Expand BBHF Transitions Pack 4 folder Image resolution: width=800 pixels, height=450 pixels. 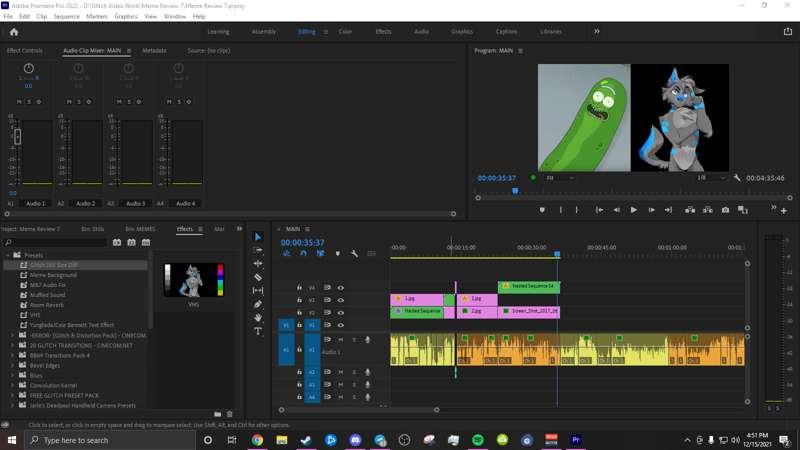(12, 355)
